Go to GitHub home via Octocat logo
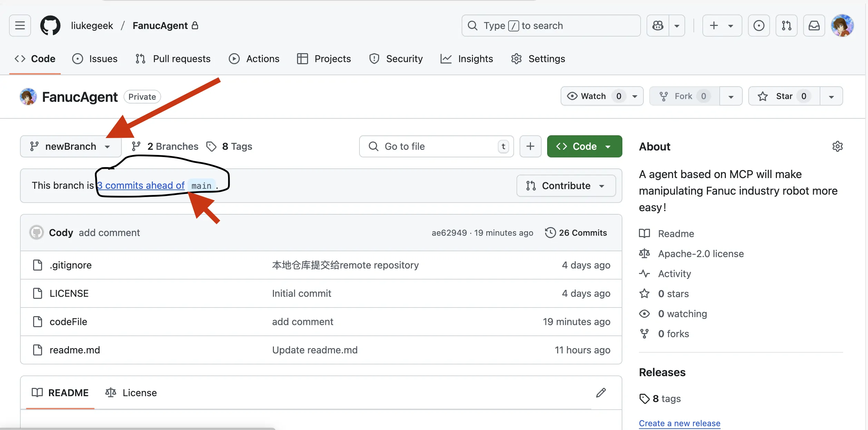 (x=50, y=26)
